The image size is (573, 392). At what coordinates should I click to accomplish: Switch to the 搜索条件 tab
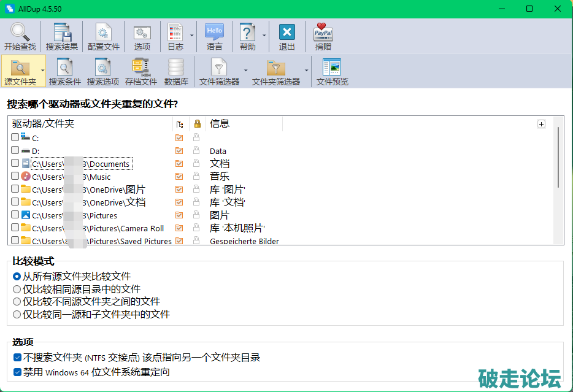(x=65, y=71)
